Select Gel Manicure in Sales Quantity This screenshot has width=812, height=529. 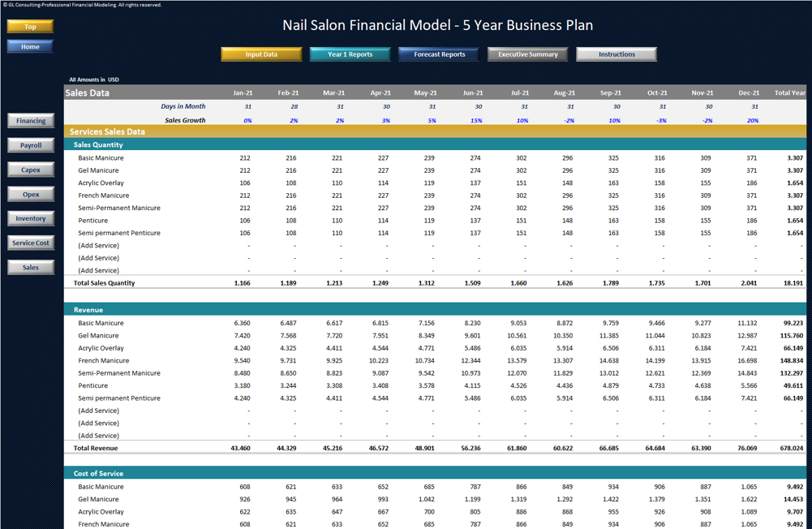(x=98, y=170)
